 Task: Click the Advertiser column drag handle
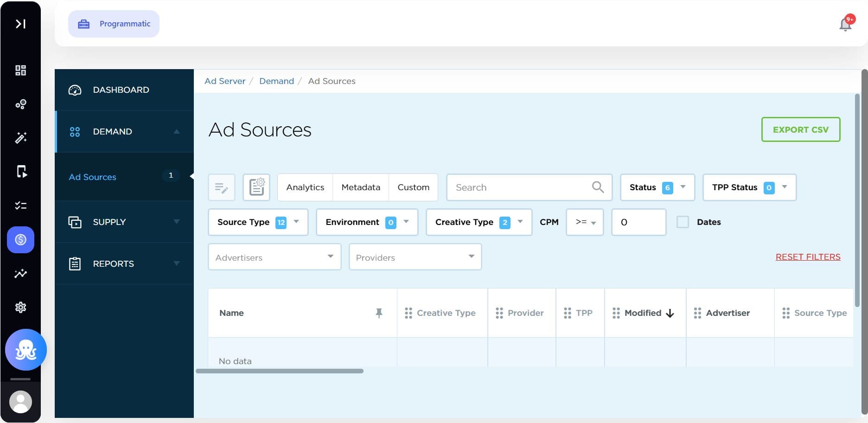tap(697, 313)
